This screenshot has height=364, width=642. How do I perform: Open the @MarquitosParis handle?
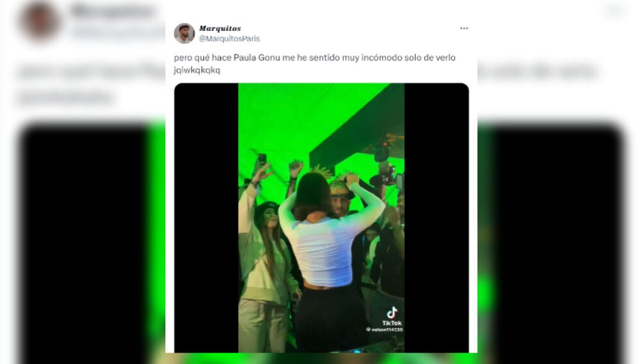click(229, 39)
